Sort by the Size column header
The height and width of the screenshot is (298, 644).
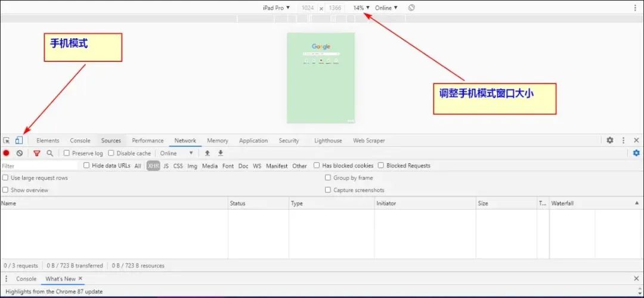click(x=506, y=203)
